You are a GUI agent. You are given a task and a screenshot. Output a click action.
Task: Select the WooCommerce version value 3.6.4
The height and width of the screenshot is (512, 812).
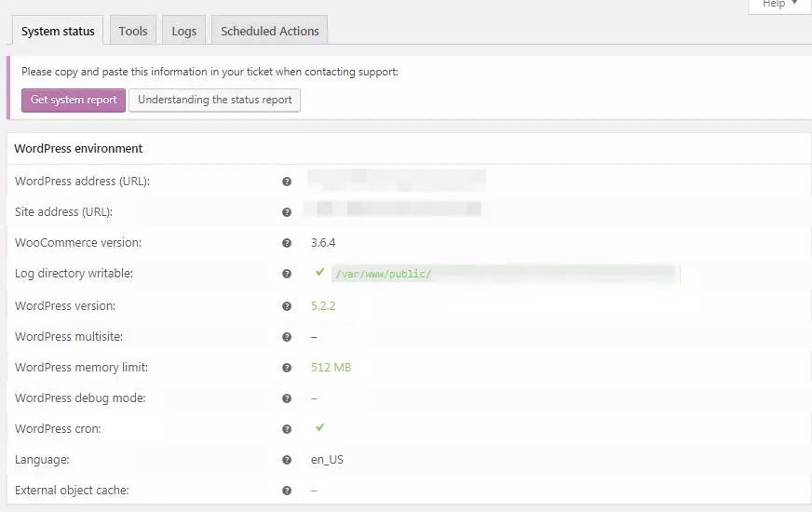(323, 243)
